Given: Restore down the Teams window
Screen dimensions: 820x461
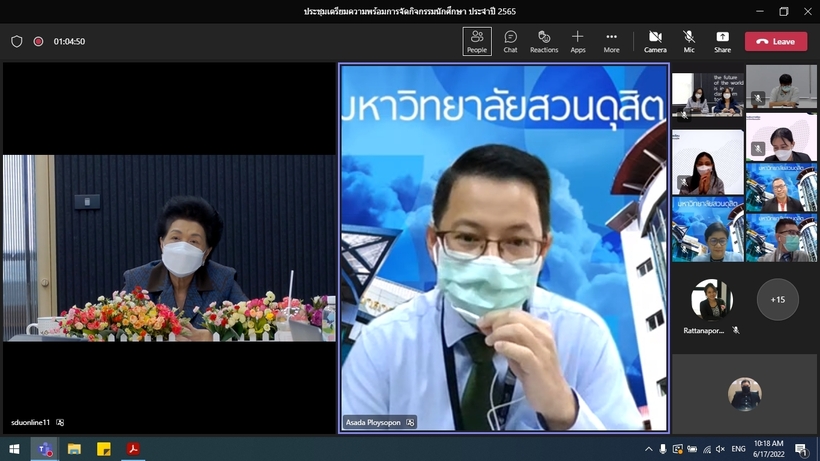Looking at the screenshot, I should coord(783,11).
